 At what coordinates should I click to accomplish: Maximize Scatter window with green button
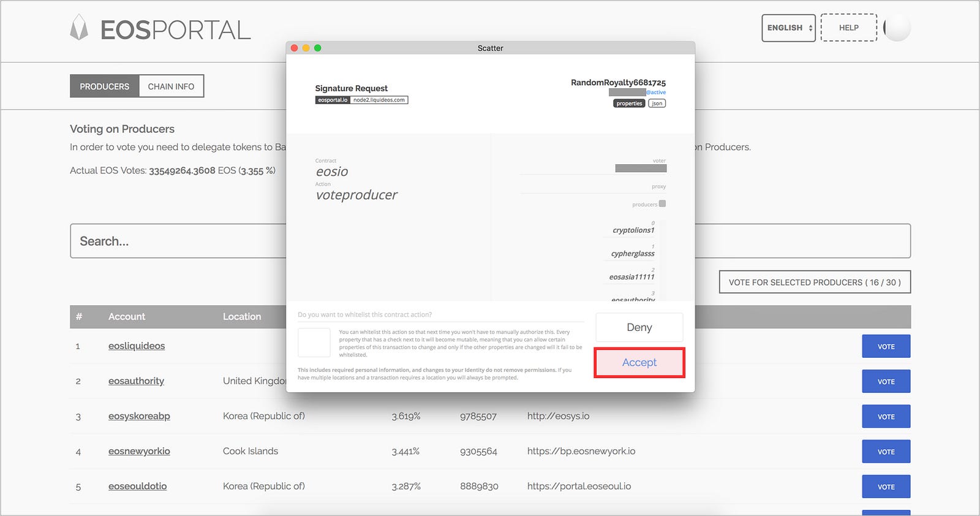[318, 48]
